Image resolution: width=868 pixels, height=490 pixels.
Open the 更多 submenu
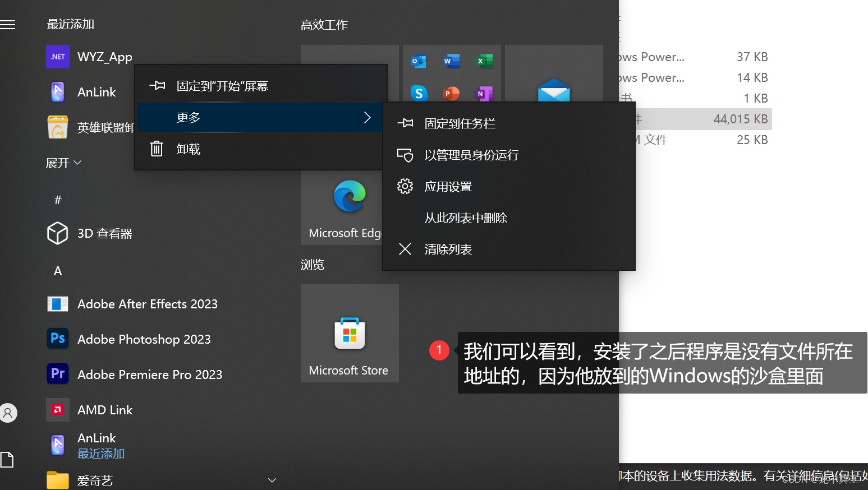[261, 117]
